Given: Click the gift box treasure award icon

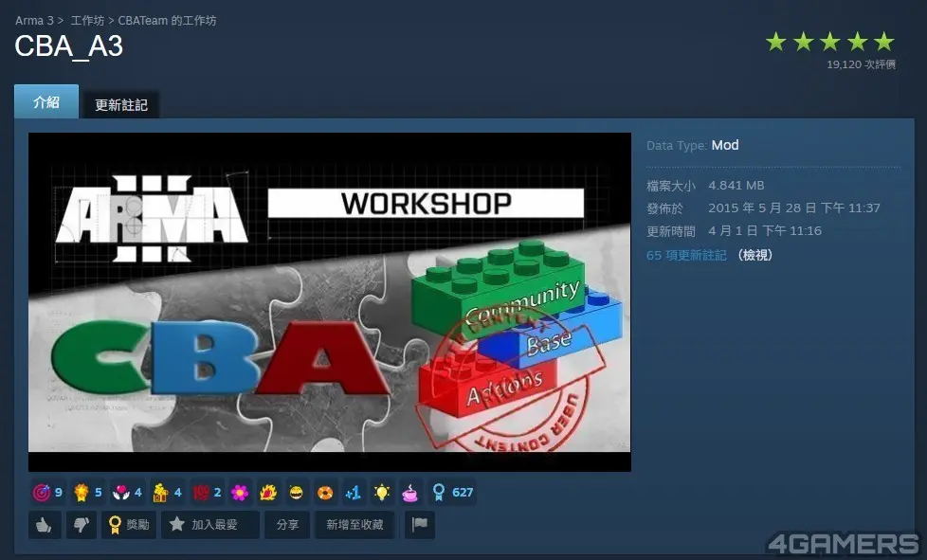Looking at the screenshot, I should (160, 492).
